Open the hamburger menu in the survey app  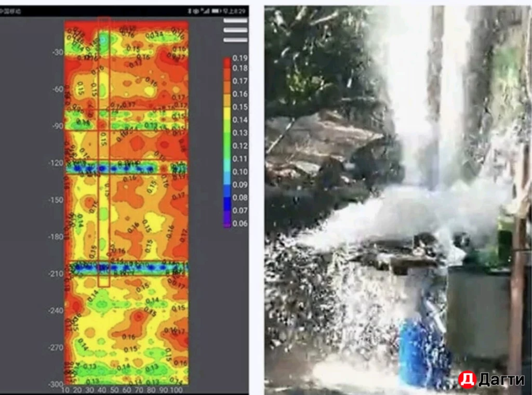click(x=235, y=30)
